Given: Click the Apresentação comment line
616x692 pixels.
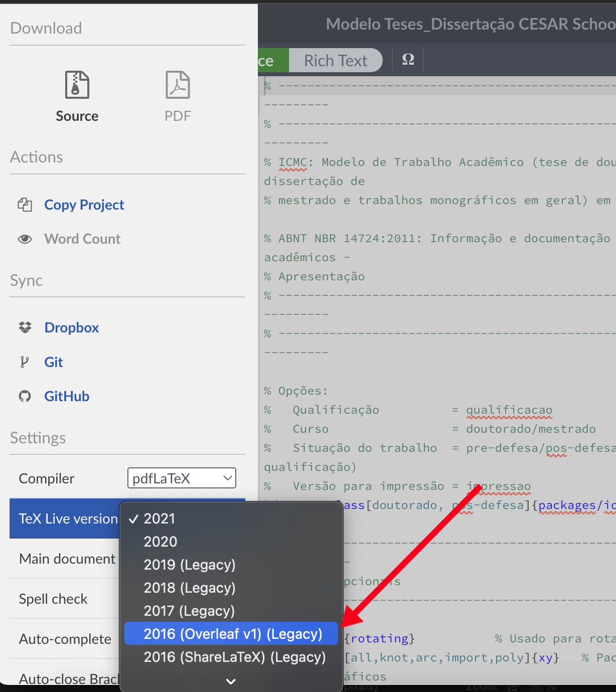Looking at the screenshot, I should click(315, 276).
